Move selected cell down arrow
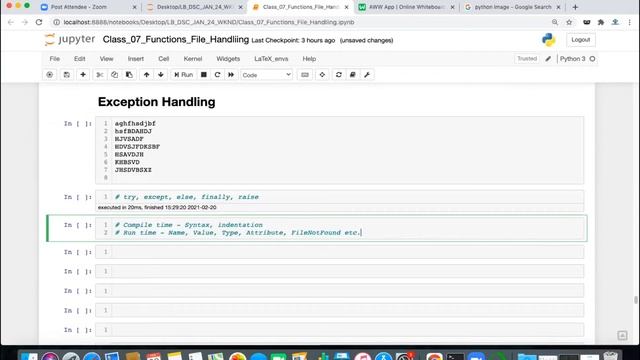Image resolution: width=640 pixels, height=360 pixels. (161, 75)
